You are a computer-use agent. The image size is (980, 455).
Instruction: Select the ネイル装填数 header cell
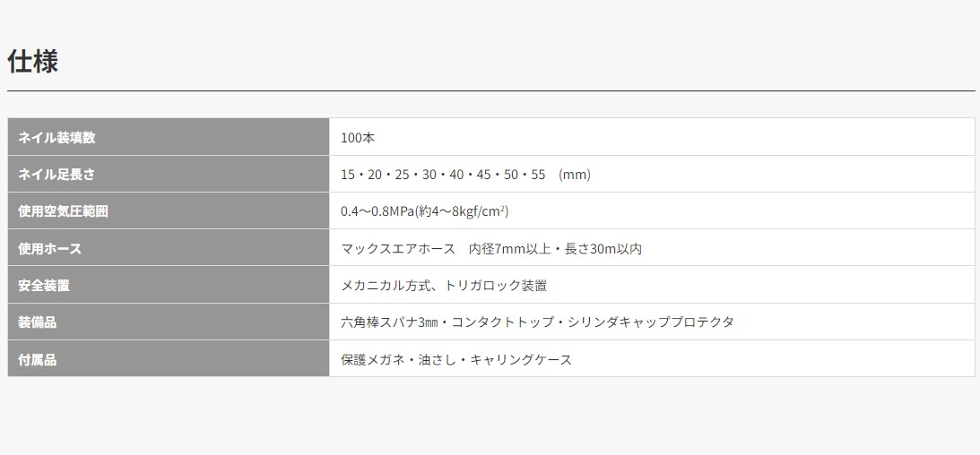point(169,137)
